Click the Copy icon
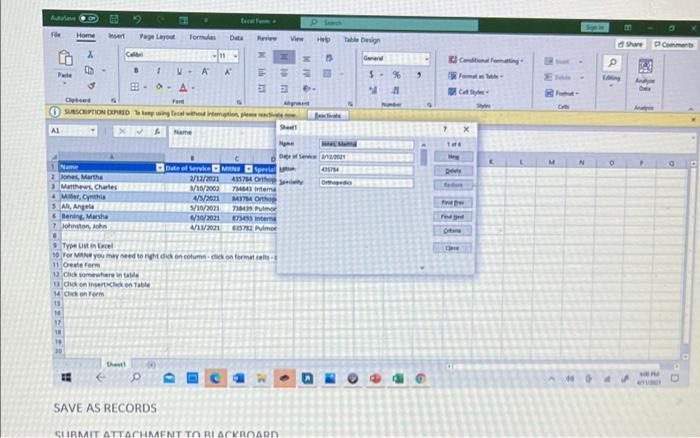Viewport: 700px width, 438px height. coord(90,70)
